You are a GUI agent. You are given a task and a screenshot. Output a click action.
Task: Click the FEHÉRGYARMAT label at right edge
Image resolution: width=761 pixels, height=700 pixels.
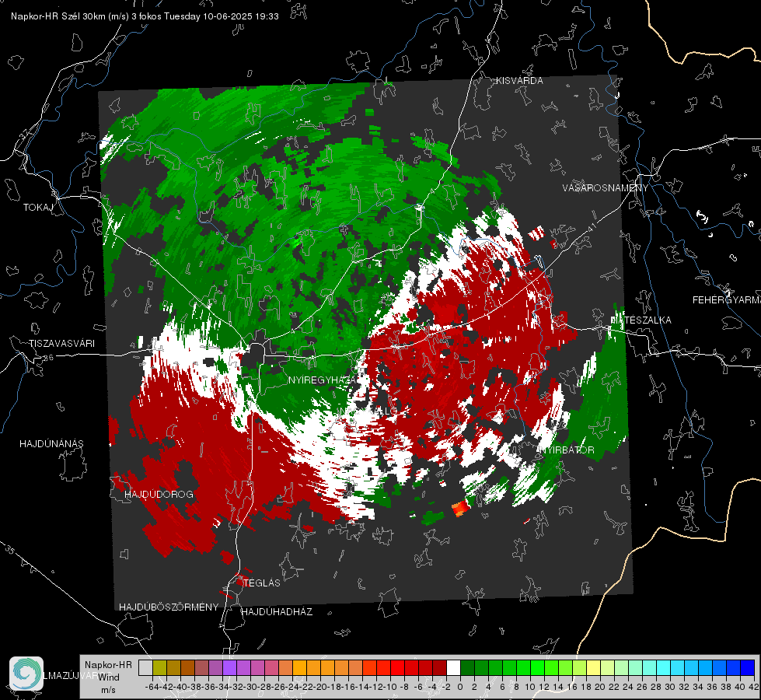tap(726, 300)
